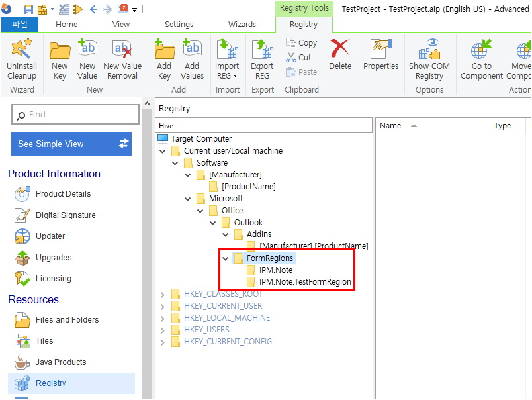
Task: Navigate forward with the right arrow
Action: coord(108,9)
